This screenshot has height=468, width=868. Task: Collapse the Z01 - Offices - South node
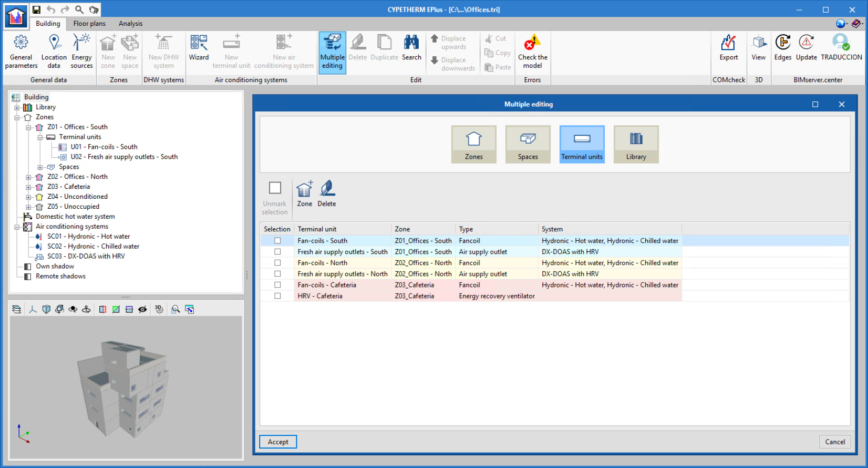tap(28, 127)
